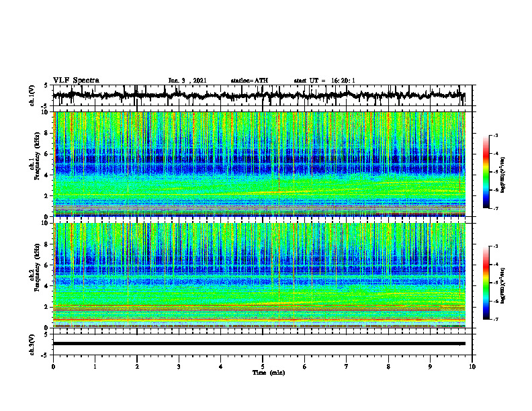Image resolution: width=532 pixels, height=411 pixels.
Task: Click the "Time (min)" axis label
Action: [x=269, y=373]
